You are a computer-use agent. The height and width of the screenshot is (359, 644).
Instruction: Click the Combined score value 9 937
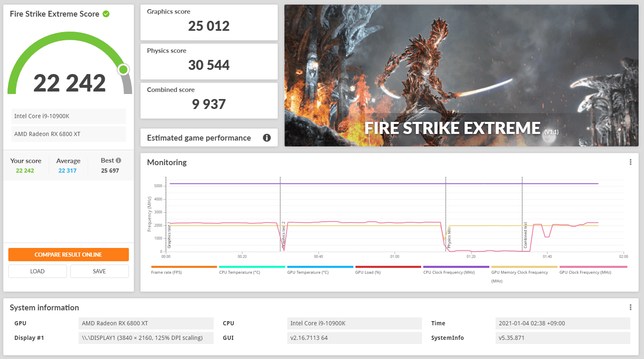209,104
